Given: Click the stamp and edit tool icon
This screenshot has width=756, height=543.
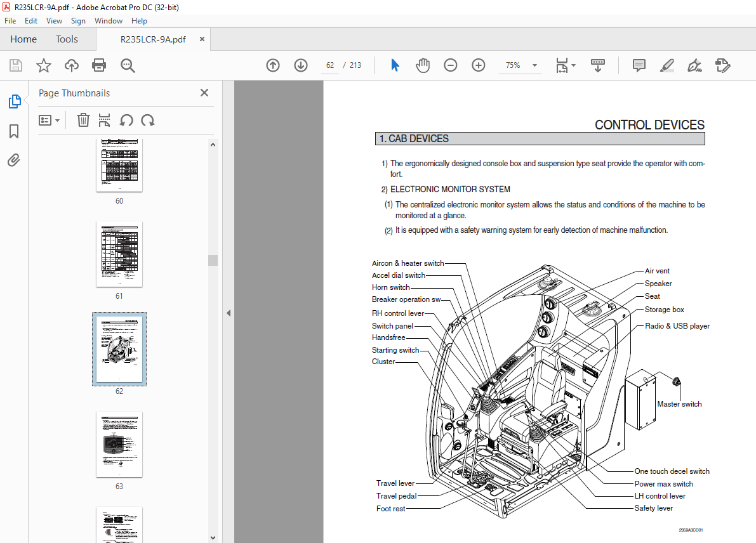Looking at the screenshot, I should pyautogui.click(x=723, y=65).
